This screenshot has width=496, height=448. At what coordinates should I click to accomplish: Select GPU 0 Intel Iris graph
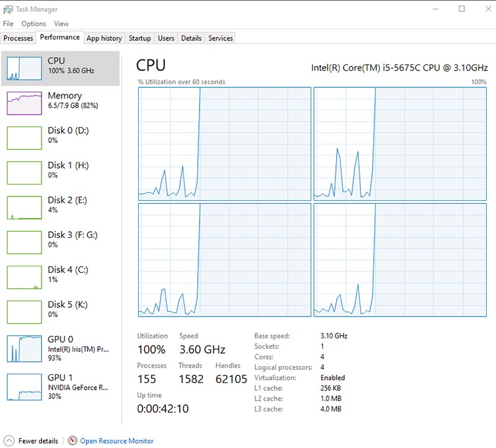[x=24, y=348]
